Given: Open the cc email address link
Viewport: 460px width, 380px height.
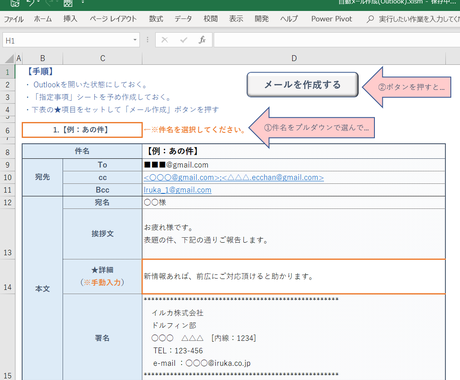Looking at the screenshot, I should coord(234,178).
